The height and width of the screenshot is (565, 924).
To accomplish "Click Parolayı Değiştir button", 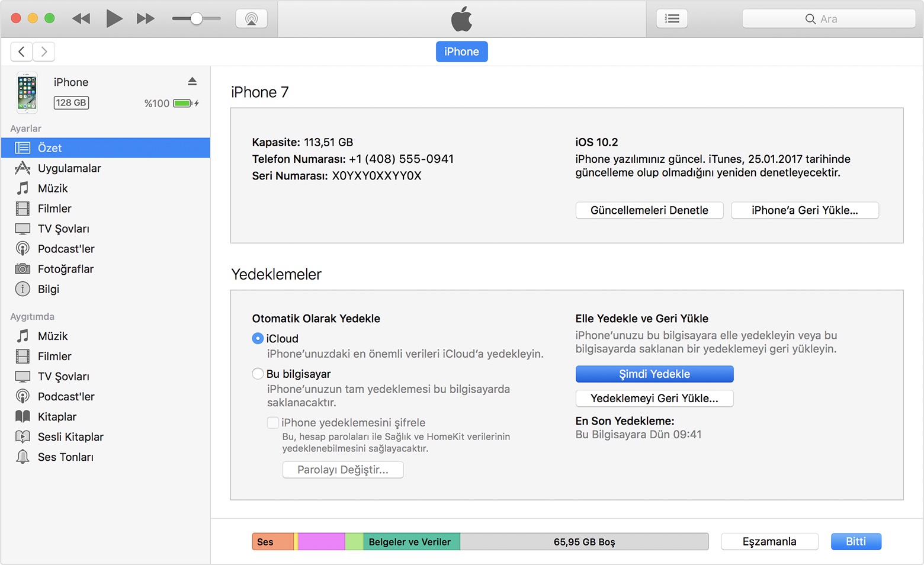I will point(343,470).
